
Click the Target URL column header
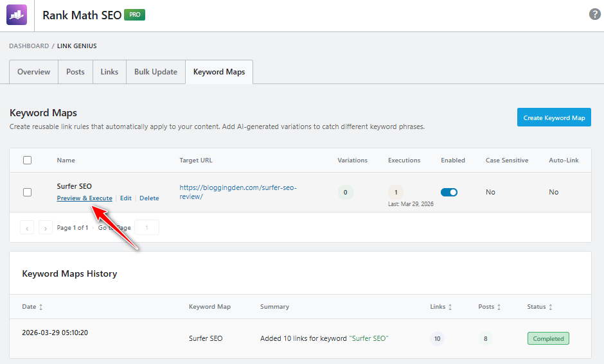click(x=196, y=160)
